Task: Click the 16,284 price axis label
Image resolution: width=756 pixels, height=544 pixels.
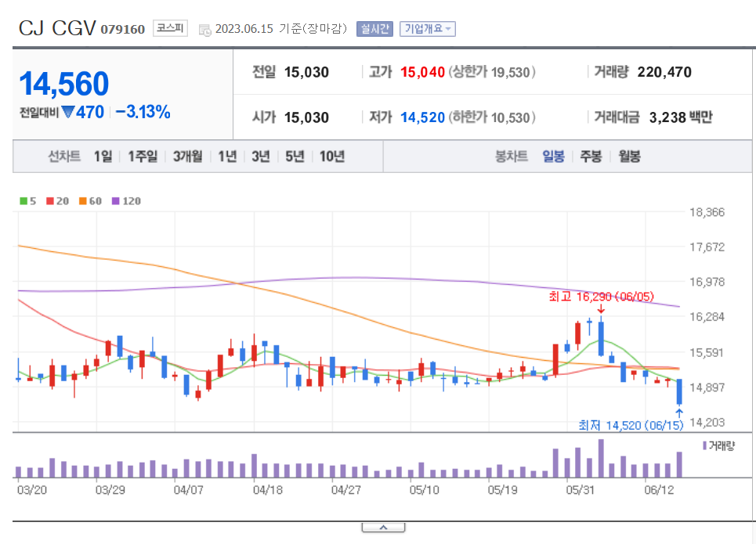Action: 707,316
